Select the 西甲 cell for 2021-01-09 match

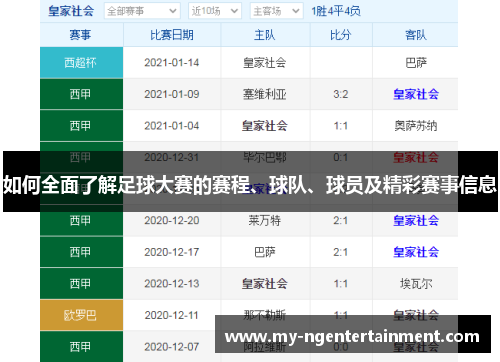pyautogui.click(x=81, y=94)
